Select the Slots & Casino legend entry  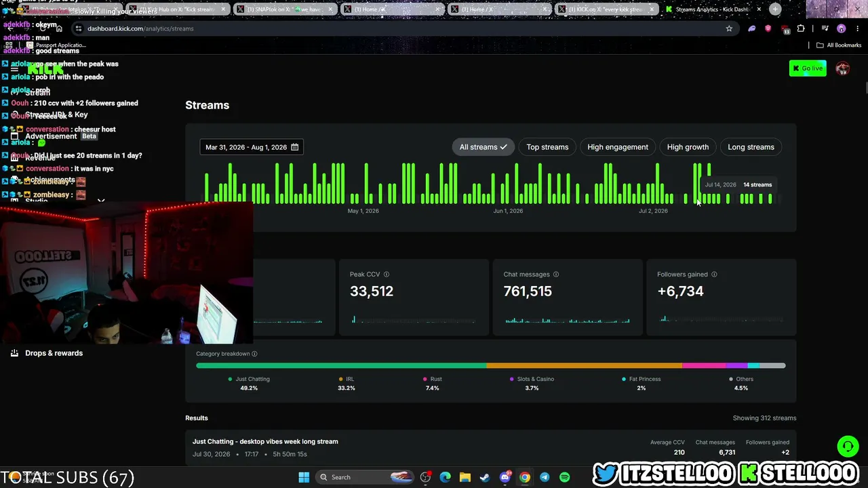532,384
